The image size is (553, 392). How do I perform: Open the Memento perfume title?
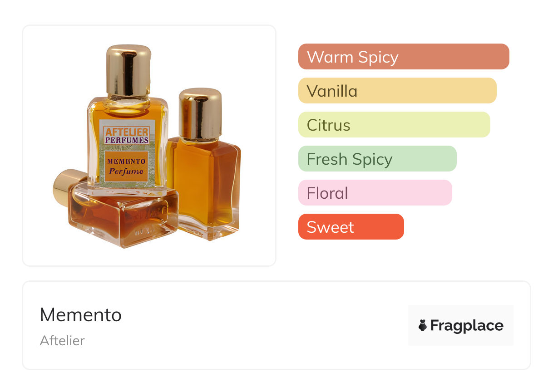pyautogui.click(x=81, y=315)
